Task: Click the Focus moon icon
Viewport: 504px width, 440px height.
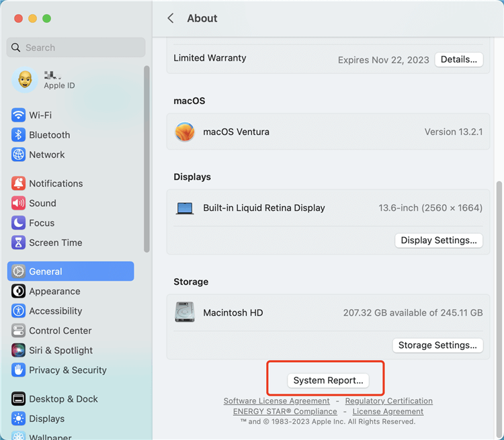Action: (18, 223)
